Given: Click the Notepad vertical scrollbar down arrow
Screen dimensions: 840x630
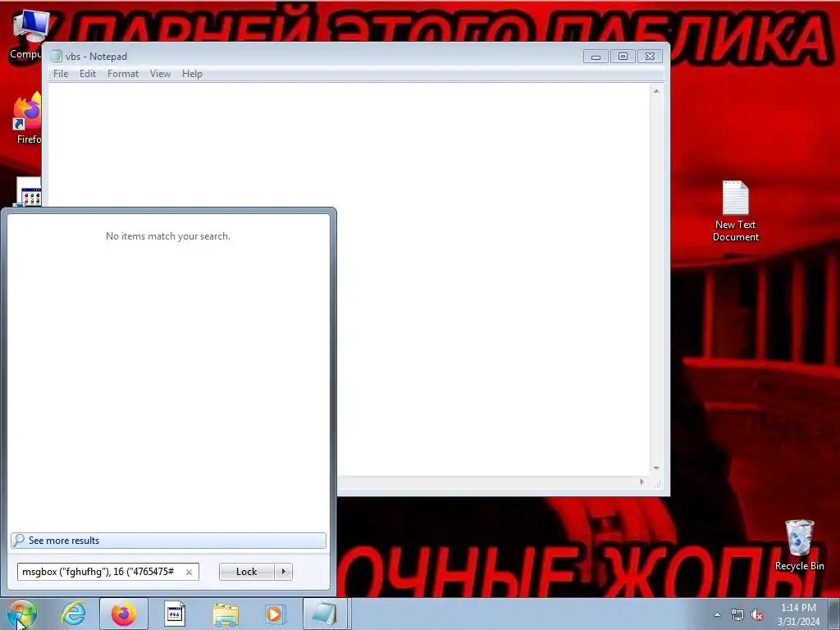Looking at the screenshot, I should click(656, 468).
